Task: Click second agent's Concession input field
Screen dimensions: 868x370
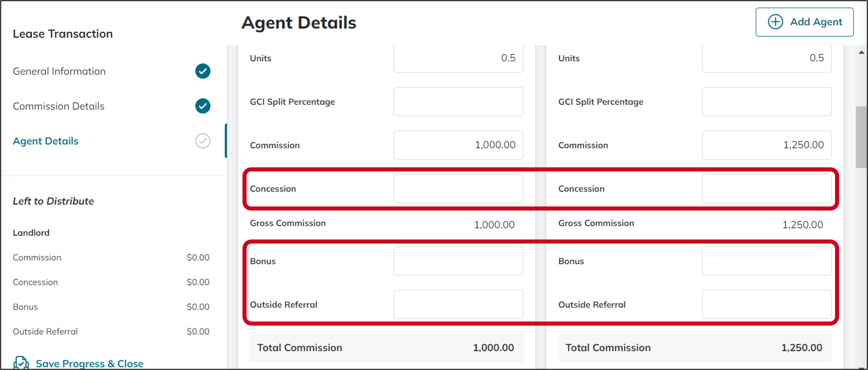Action: coord(766,189)
